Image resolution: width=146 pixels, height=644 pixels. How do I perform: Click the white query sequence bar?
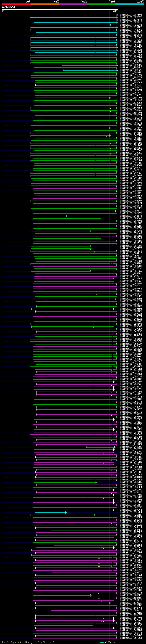pos(60,10)
